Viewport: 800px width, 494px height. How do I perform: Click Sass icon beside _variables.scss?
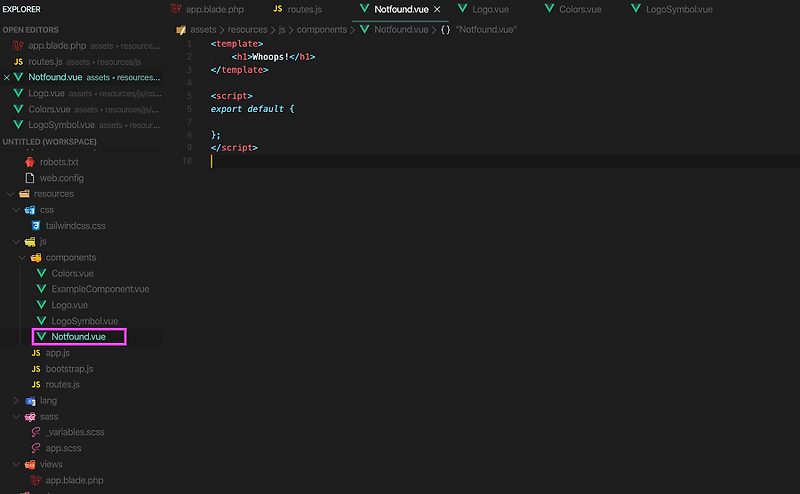(36, 432)
